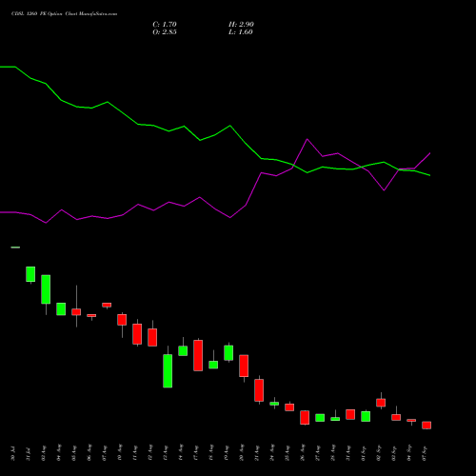Click the '26 Aug' date axis label
Screen dimensions: 476x476
click(x=303, y=452)
